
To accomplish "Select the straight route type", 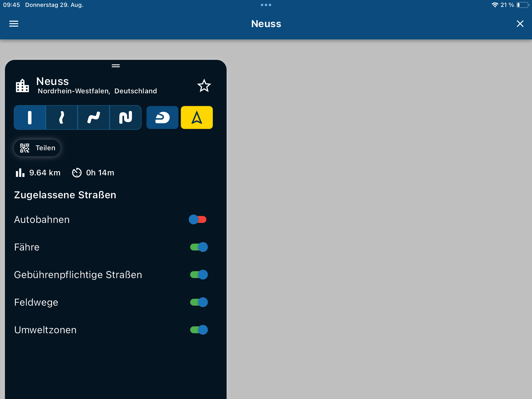I will [x=30, y=117].
